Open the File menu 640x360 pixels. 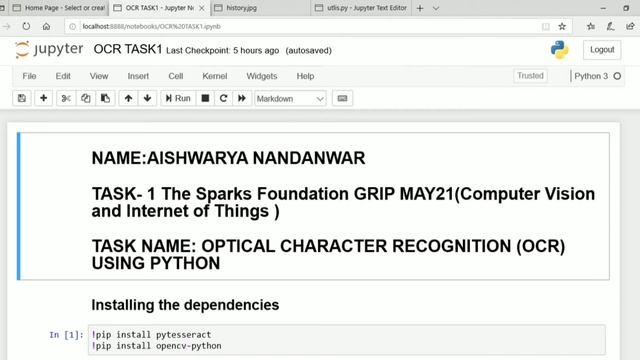[29, 76]
